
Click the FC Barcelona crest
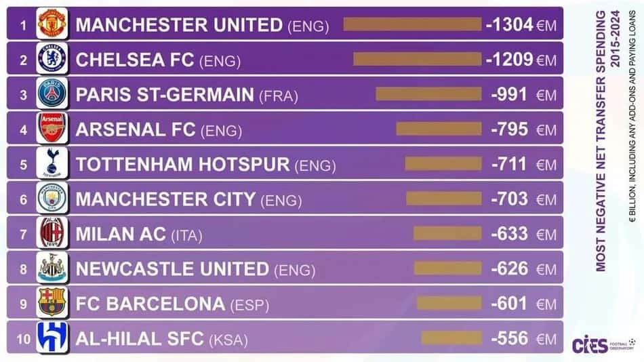click(x=52, y=302)
